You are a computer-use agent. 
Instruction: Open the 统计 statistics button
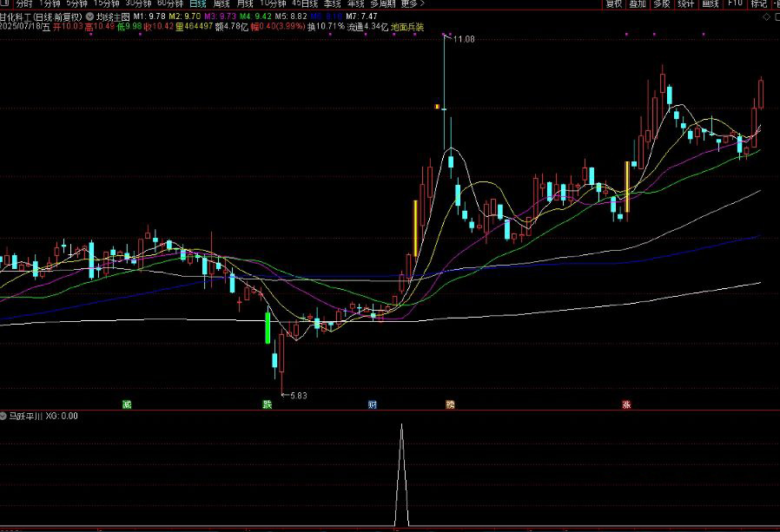(686, 3)
